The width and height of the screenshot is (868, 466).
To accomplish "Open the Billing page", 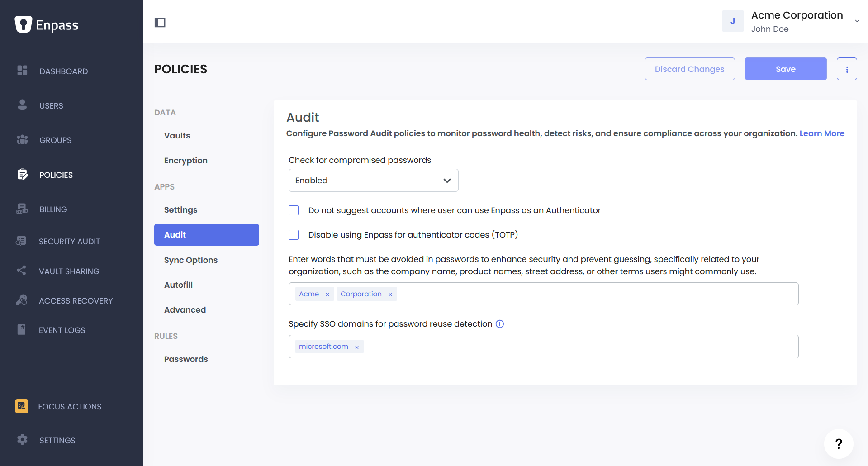I will coord(53,209).
